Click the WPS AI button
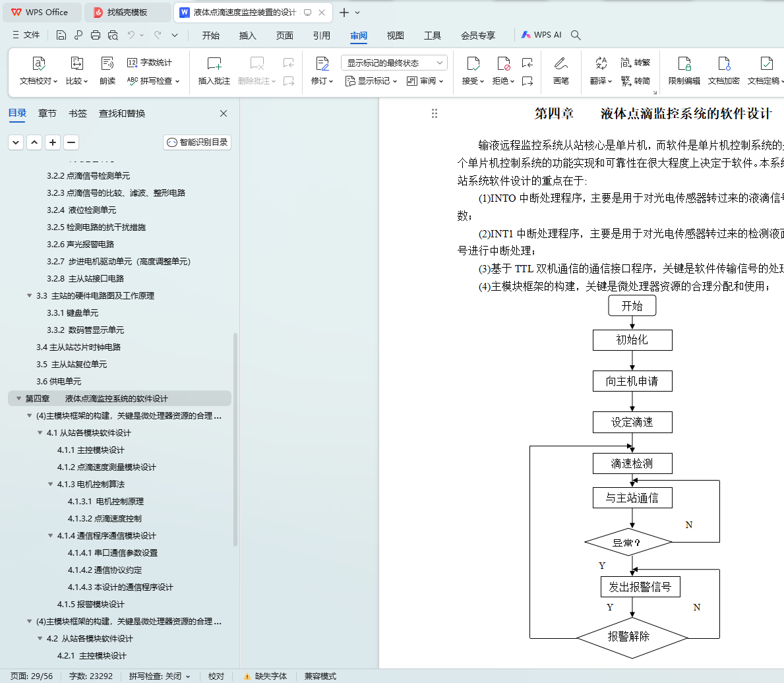Viewport: 784px width, 683px height. pyautogui.click(x=541, y=35)
